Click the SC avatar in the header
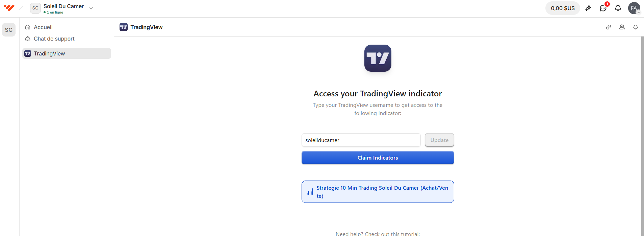Image resolution: width=644 pixels, height=236 pixels. point(35,8)
